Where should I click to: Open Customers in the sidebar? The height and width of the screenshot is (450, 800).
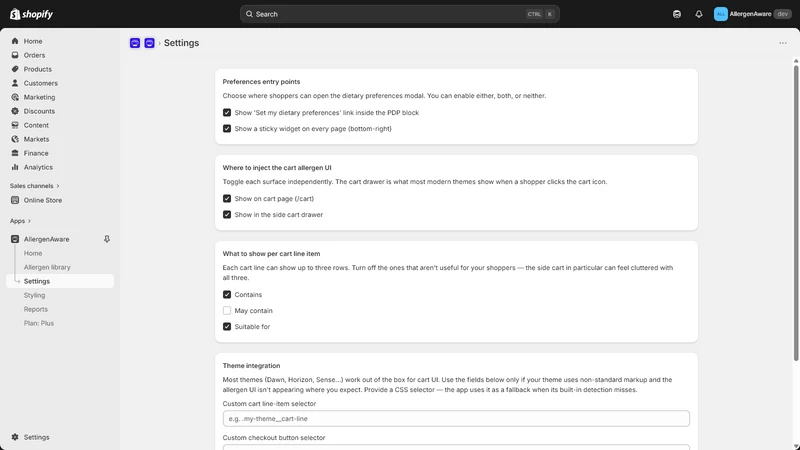pos(41,83)
